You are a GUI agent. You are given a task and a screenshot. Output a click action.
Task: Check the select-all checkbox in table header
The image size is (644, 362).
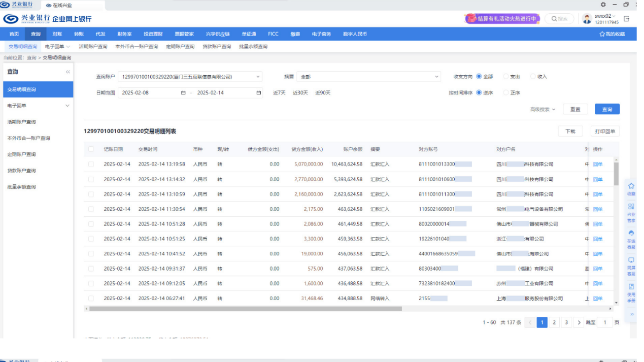pyautogui.click(x=91, y=149)
